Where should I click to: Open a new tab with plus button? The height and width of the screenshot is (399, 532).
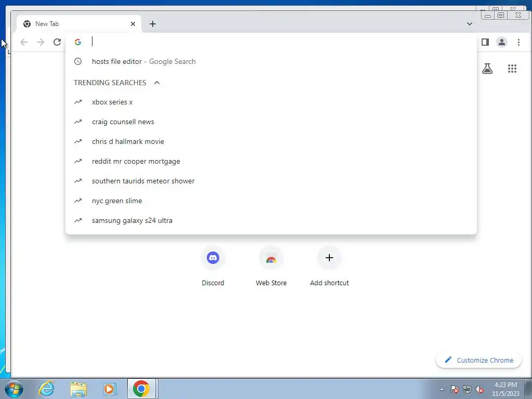[153, 24]
